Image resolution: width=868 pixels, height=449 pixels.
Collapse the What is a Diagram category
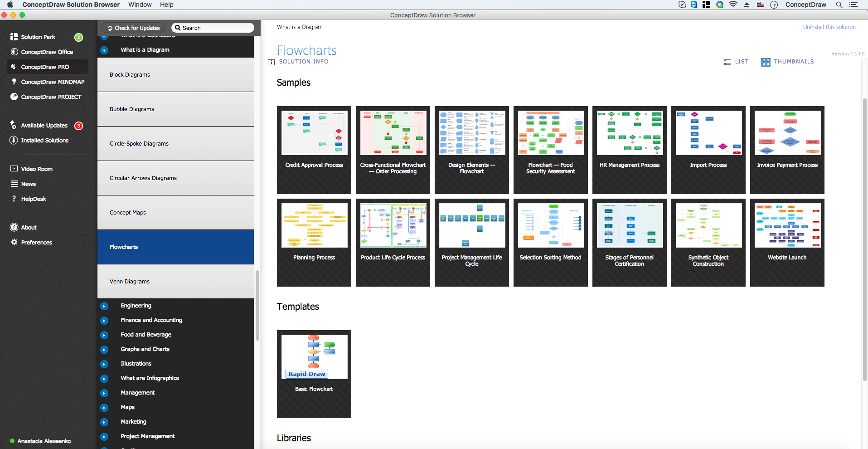(104, 50)
